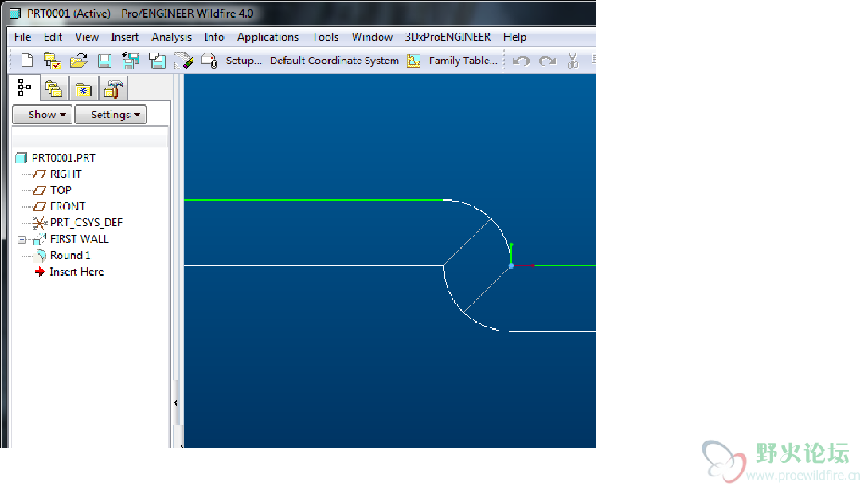Viewport: 868px width, 490px height.
Task: Undo the last action
Action: click(521, 61)
